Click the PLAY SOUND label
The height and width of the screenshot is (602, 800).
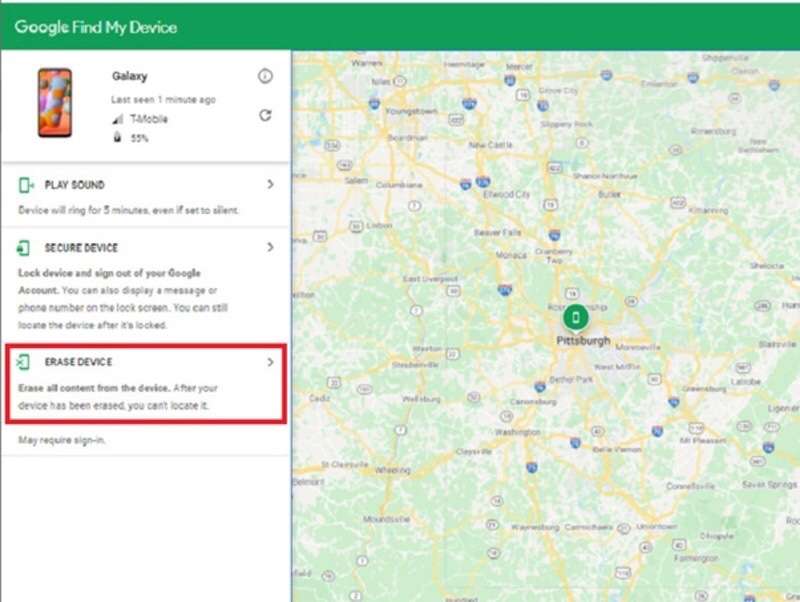(x=74, y=185)
